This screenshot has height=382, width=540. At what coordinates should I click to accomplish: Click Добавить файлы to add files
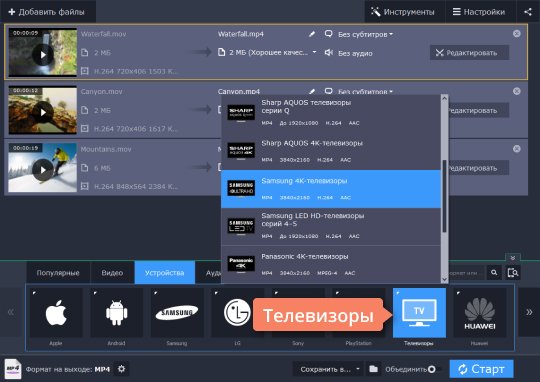47,12
